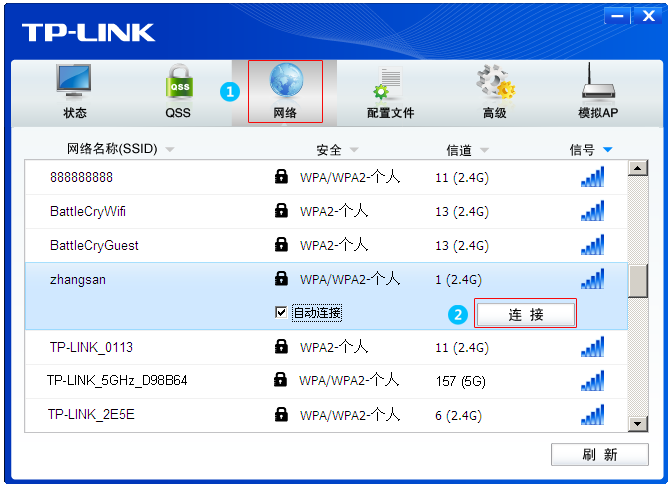Viewport: 671px width, 486px height.
Task: Click lock icon in TP-LINK_5GHz_D98B64 row
Action: click(280, 379)
